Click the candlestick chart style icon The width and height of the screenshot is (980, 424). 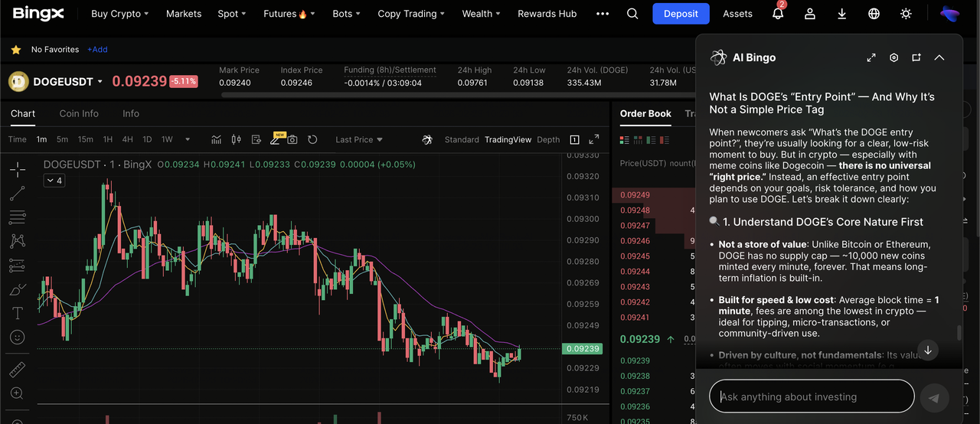click(x=236, y=139)
